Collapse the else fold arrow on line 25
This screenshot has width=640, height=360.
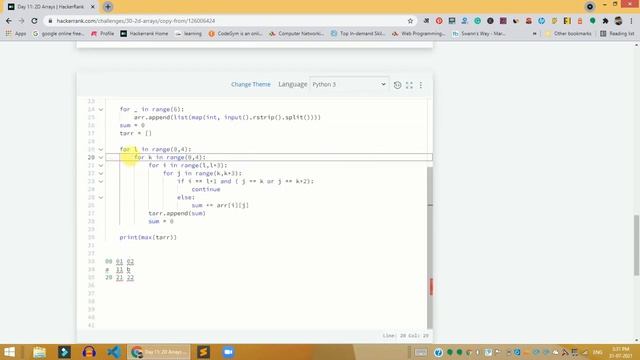point(101,198)
